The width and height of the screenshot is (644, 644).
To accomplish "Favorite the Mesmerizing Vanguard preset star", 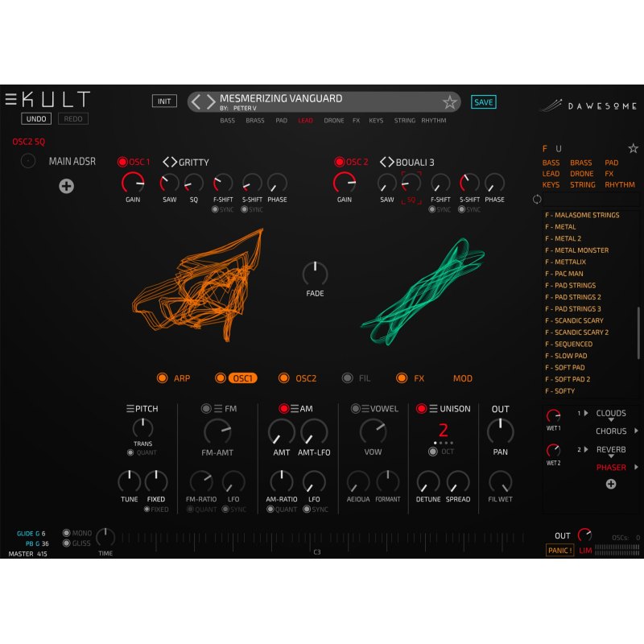I will pyautogui.click(x=450, y=102).
